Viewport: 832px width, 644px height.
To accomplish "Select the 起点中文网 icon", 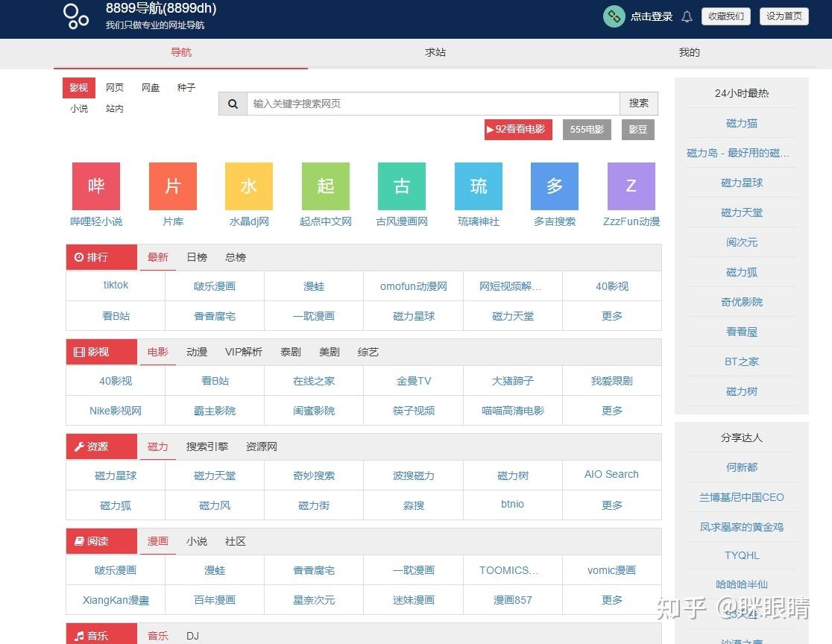I will tap(325, 186).
